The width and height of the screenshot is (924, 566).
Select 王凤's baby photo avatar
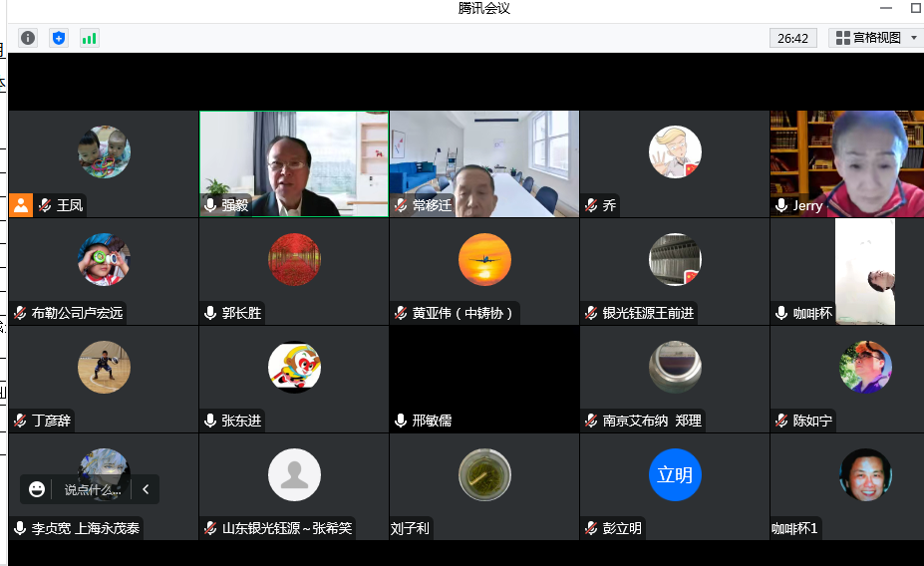(x=104, y=151)
